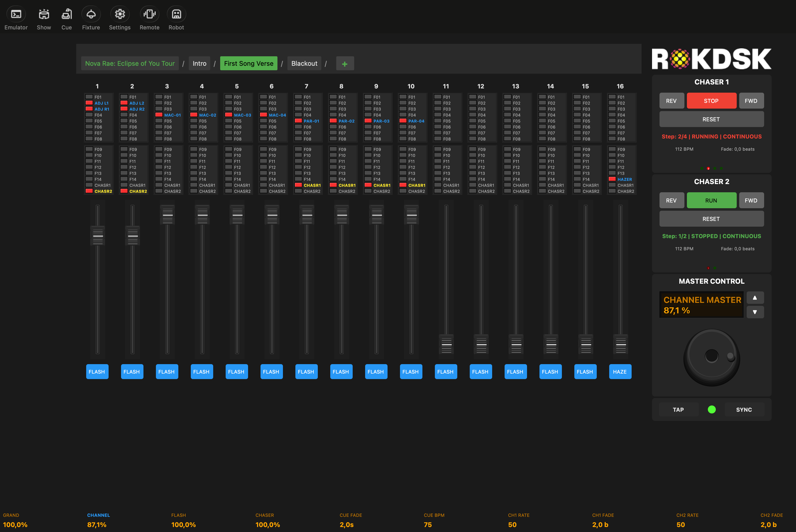Select the CUE BPM 75 status value

428,525
